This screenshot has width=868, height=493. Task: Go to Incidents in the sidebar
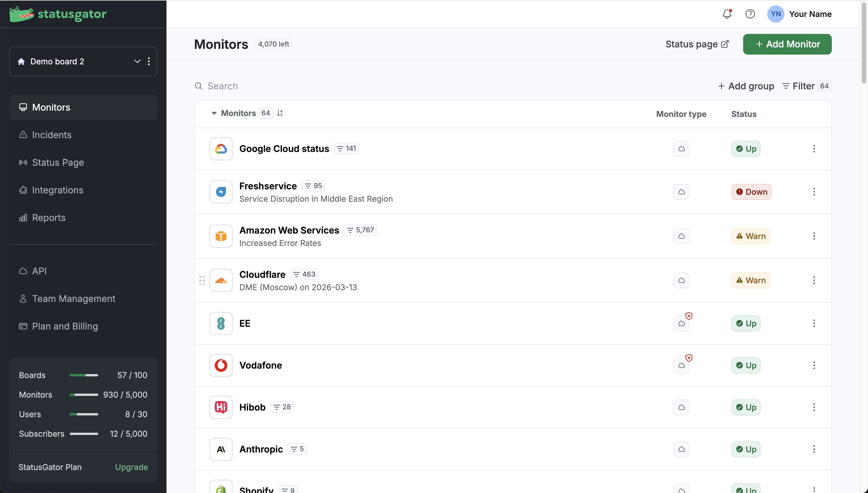[51, 135]
